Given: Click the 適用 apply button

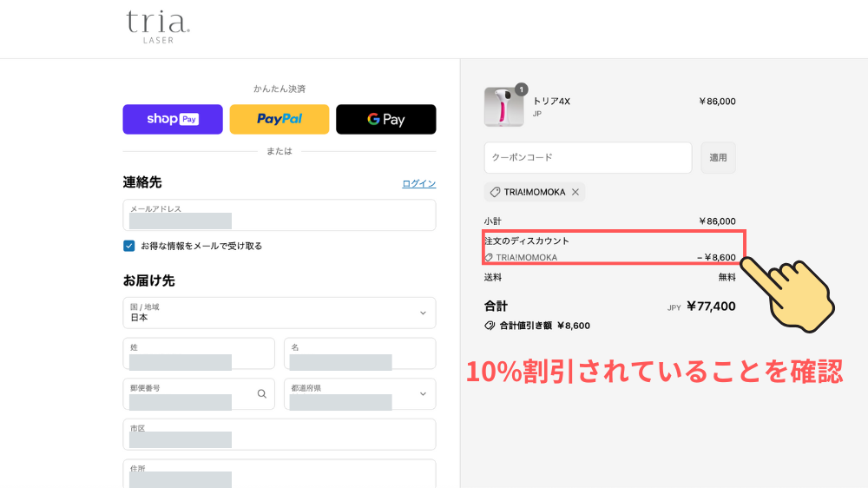Looking at the screenshot, I should tap(718, 157).
